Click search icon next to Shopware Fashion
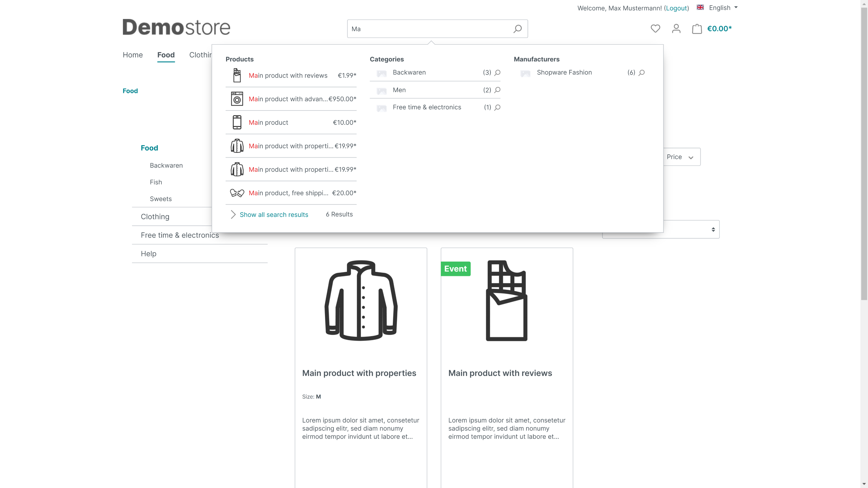 [642, 72]
